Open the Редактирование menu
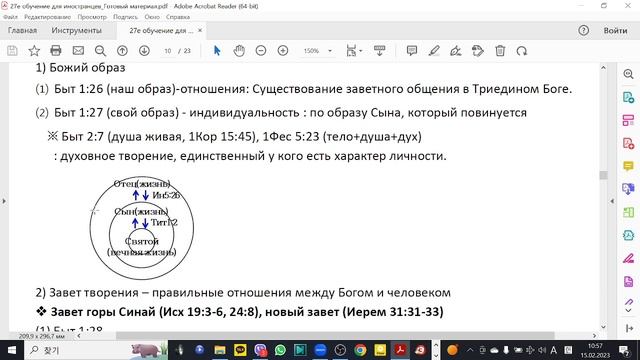Image resolution: width=640 pixels, height=360 pixels. pyautogui.click(x=47, y=17)
